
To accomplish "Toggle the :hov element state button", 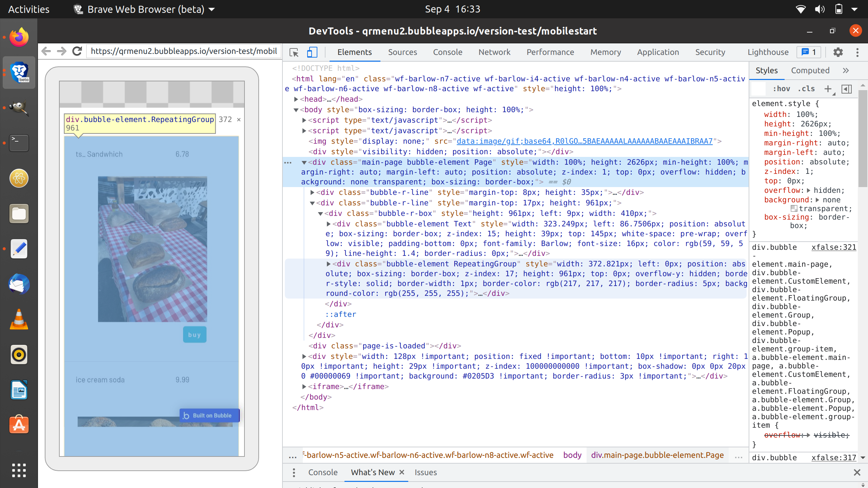I will (781, 89).
